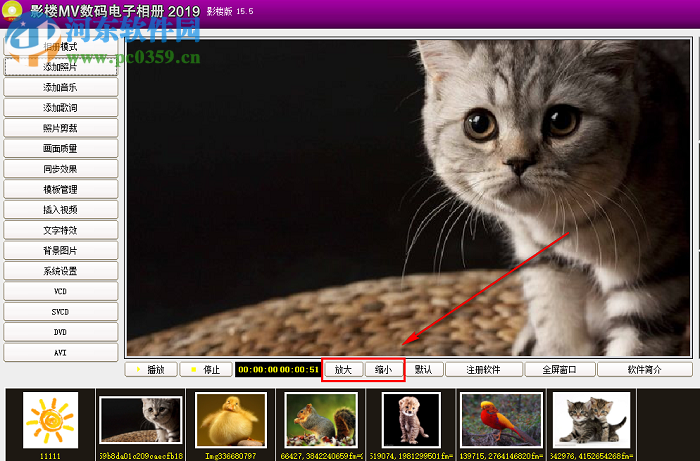Image resolution: width=700 pixels, height=461 pixels.
Task: Select VCD output format
Action: [61, 291]
